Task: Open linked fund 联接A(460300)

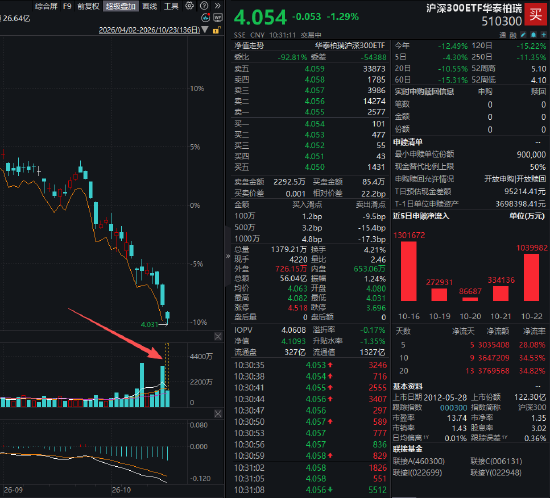Action: click(x=418, y=461)
